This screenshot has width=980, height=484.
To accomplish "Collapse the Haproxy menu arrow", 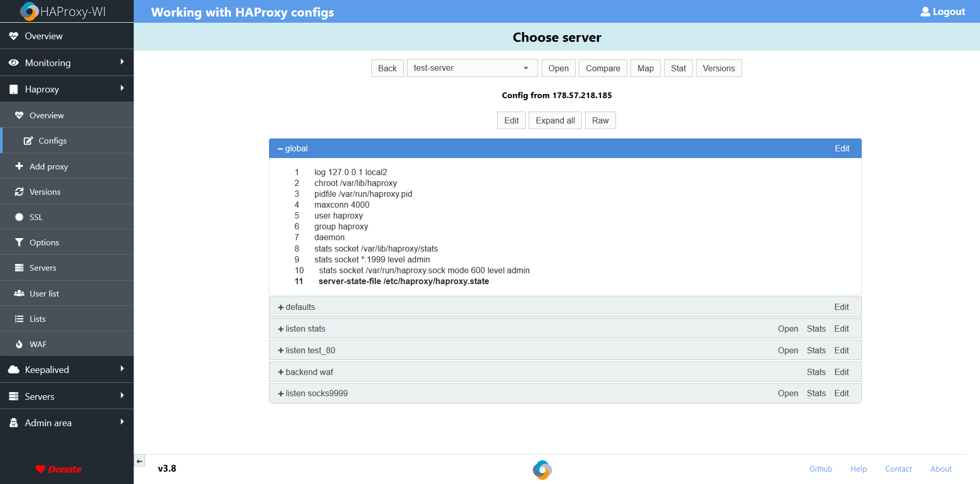I will (x=122, y=88).
